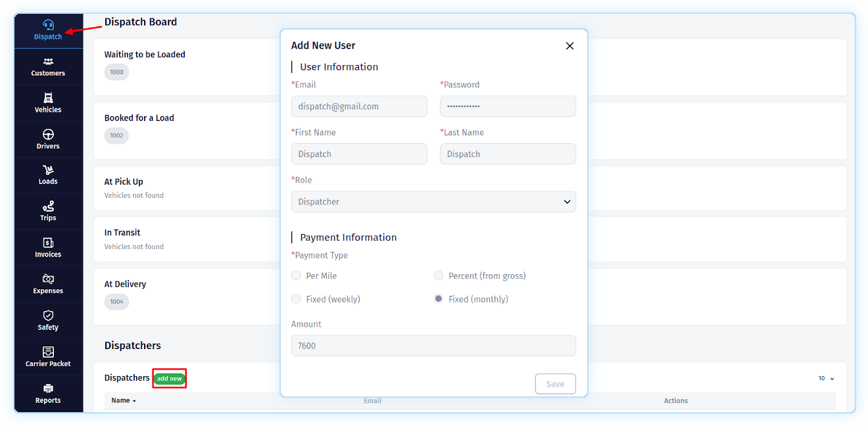
Task: Click the Amount input field
Action: (x=433, y=346)
